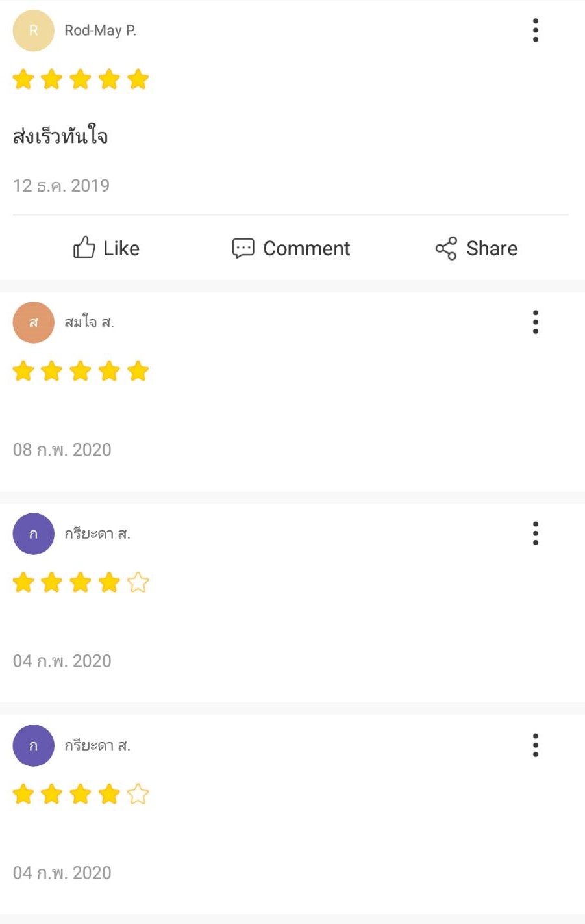The width and height of the screenshot is (585, 924).
Task: Open three-dot menu on bottom กรียะดา ส. review
Action: click(x=536, y=745)
